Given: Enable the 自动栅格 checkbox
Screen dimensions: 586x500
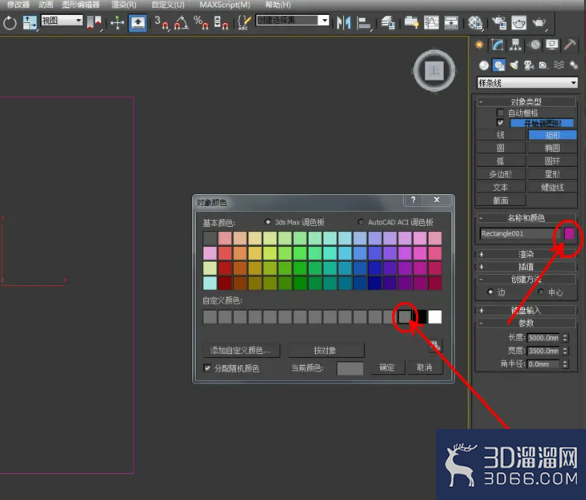Looking at the screenshot, I should tap(500, 112).
